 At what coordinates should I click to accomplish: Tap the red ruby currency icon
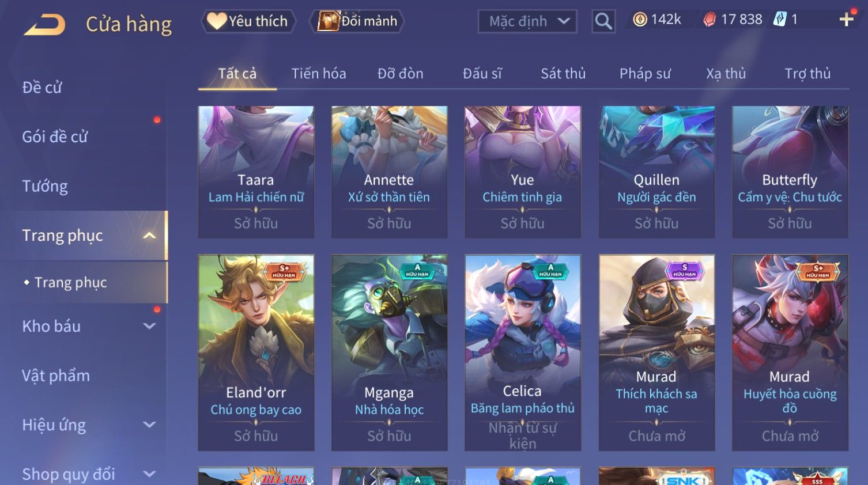(x=710, y=20)
